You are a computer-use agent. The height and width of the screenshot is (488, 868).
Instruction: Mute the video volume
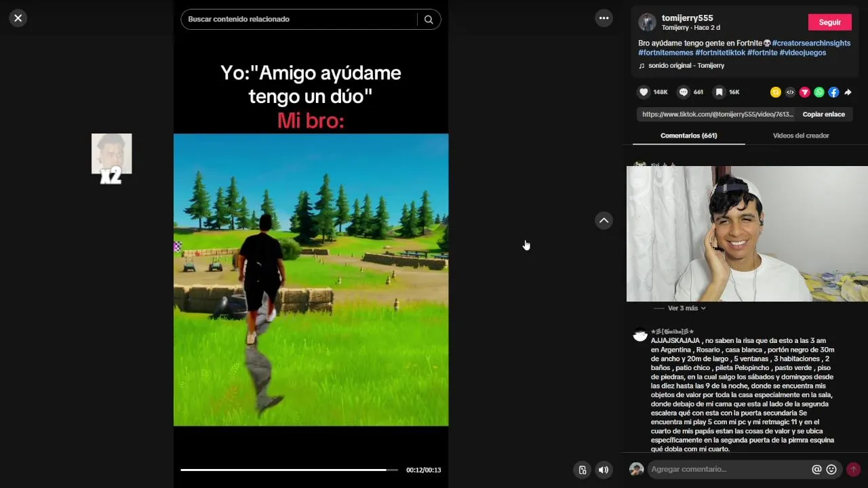click(604, 470)
